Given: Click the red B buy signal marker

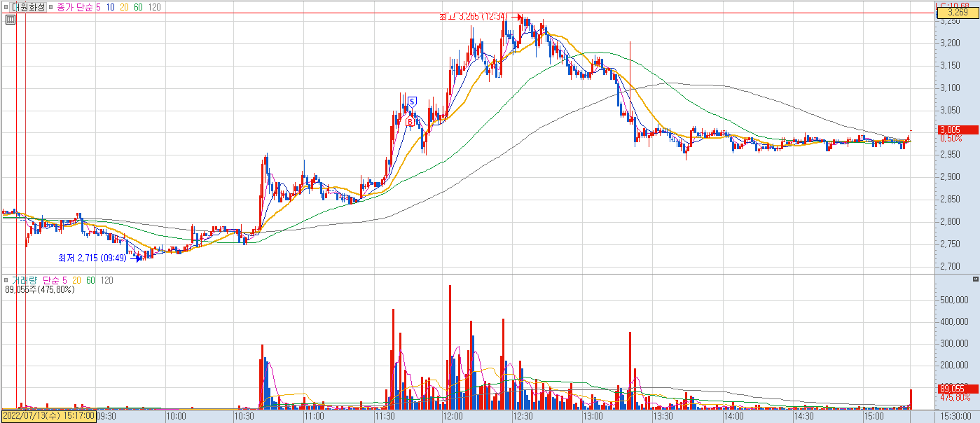Looking at the screenshot, I should [410, 121].
